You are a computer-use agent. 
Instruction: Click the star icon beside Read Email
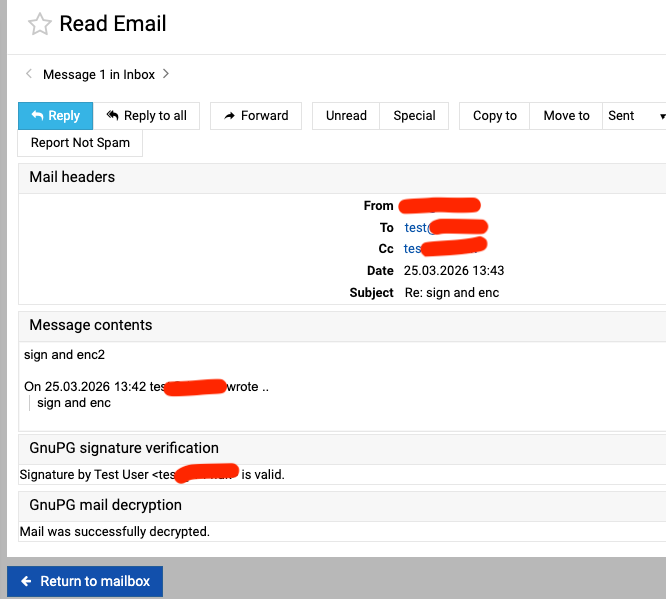pos(39,25)
